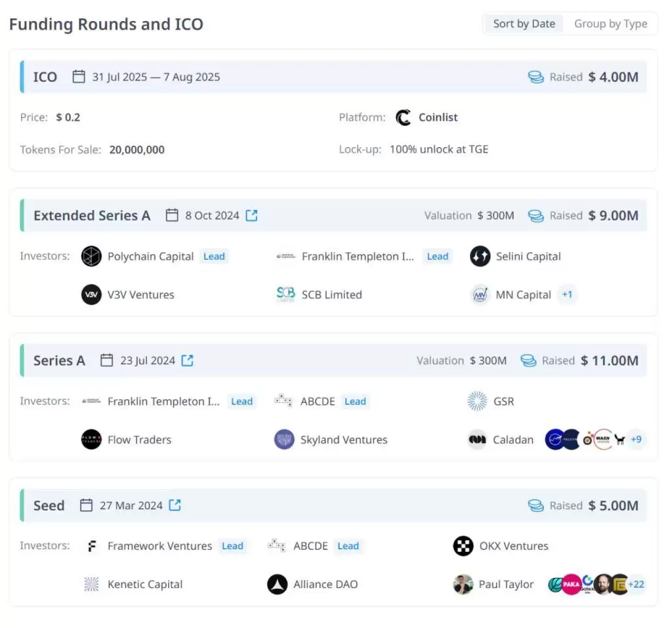672x628 pixels.
Task: Open the Seed round external link icon
Action: (x=175, y=505)
